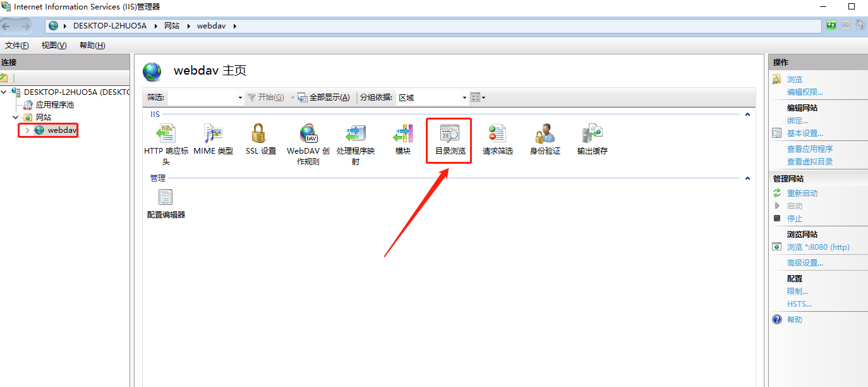Click the 浏览 *:8080 (http) link
The height and width of the screenshot is (387, 868).
pyautogui.click(x=818, y=247)
